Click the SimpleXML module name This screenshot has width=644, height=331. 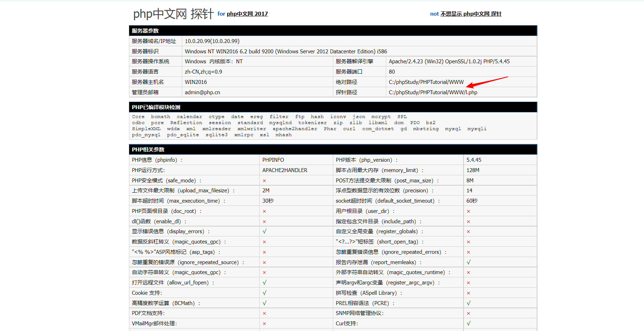click(x=146, y=129)
